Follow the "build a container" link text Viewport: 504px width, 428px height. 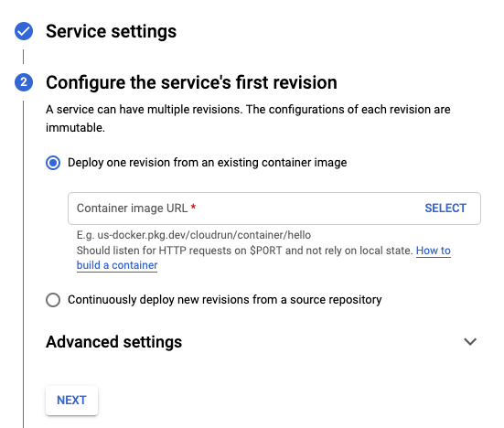[117, 265]
